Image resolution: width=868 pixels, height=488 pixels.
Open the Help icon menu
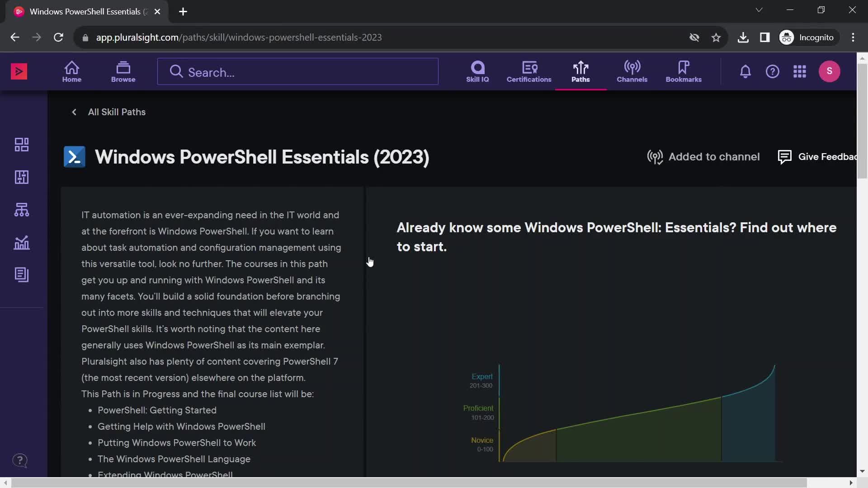[x=773, y=71]
